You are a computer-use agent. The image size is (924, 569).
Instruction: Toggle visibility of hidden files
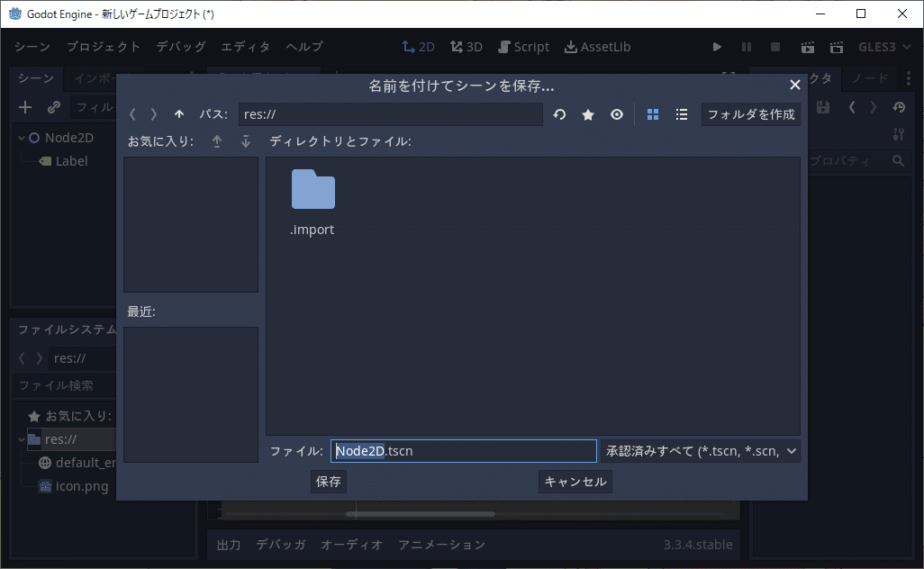point(617,114)
